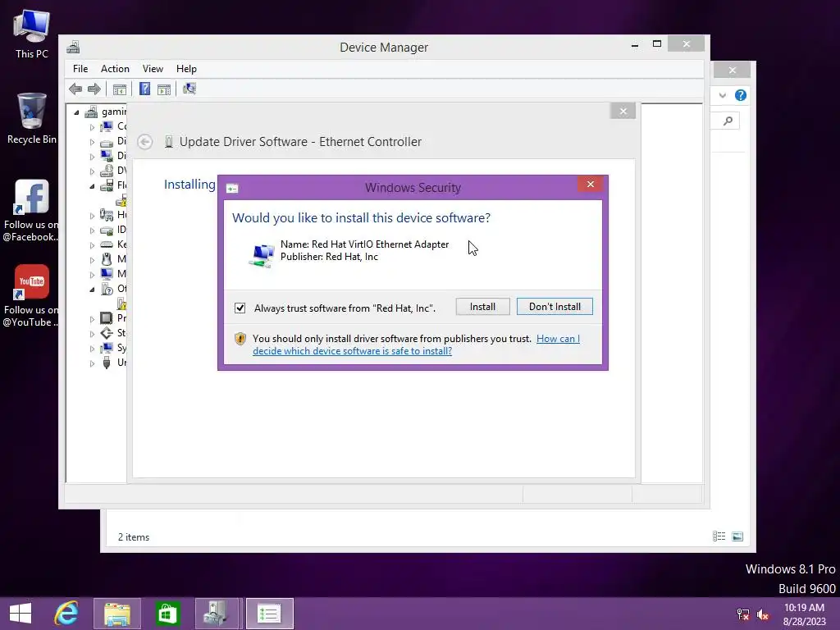Expand the Computer category node

coord(92,127)
